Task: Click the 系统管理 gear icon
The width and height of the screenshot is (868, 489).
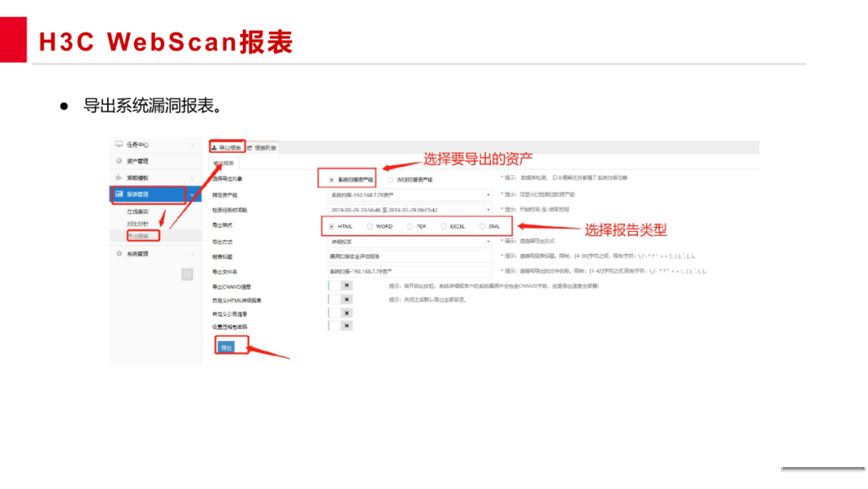Action: (119, 253)
